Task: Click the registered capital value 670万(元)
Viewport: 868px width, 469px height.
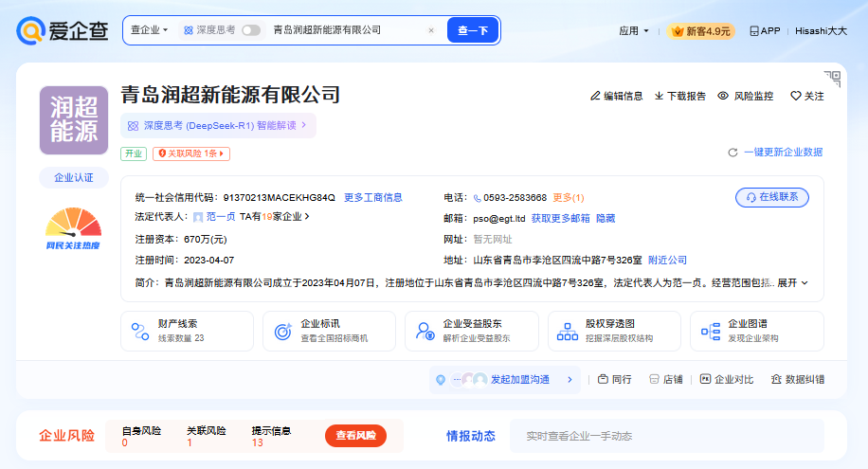Action: [206, 240]
